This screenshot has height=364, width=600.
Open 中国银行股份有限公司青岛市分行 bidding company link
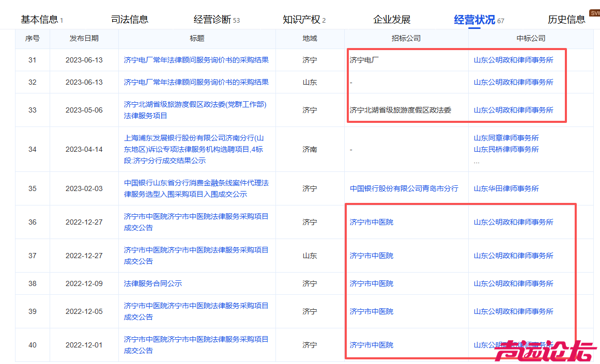click(404, 188)
